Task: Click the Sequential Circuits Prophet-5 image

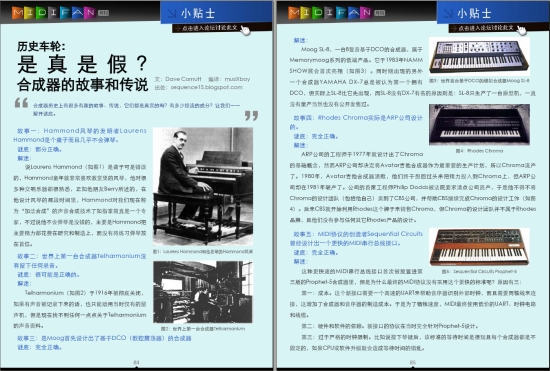Action: [x=479, y=247]
